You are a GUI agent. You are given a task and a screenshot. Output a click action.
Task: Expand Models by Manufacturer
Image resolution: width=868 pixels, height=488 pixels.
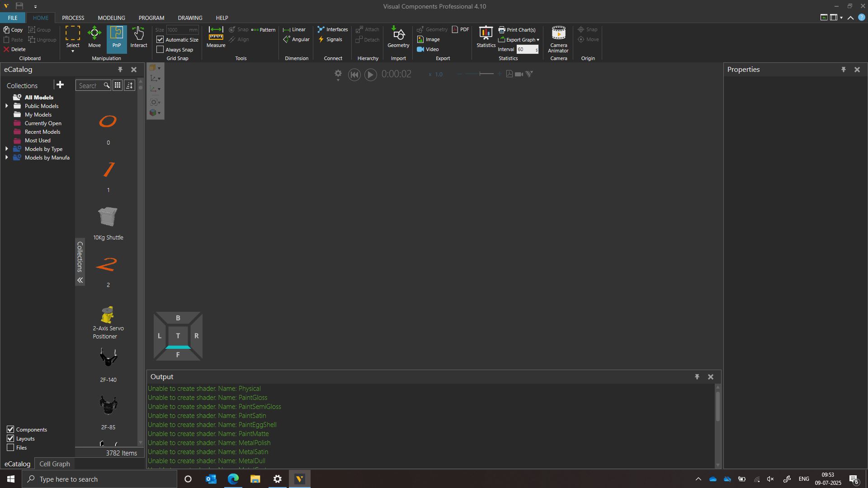pos(7,157)
